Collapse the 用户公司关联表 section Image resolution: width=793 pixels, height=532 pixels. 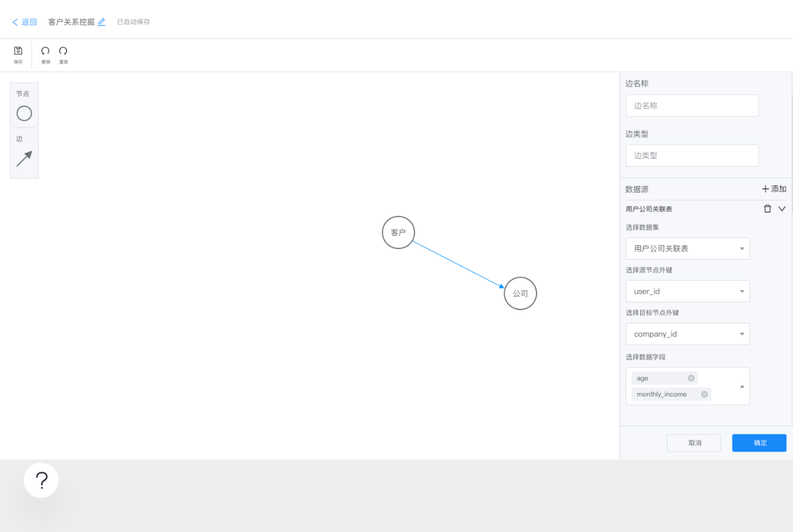[x=782, y=209]
